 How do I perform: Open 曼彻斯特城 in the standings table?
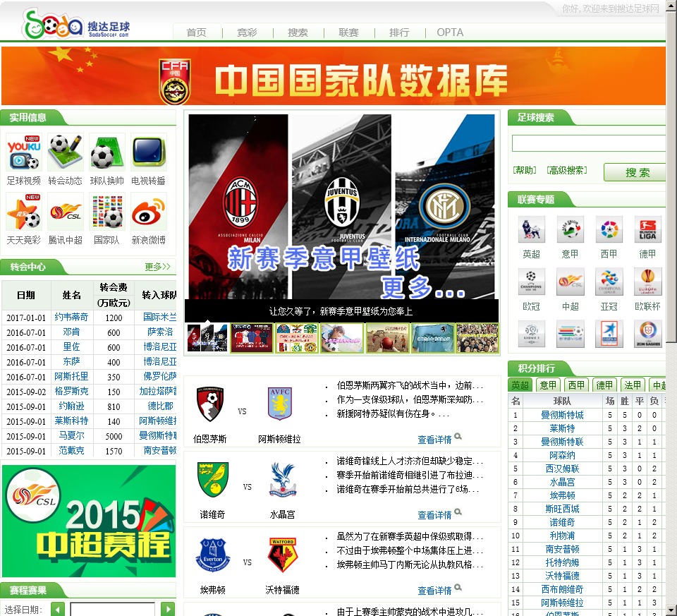[562, 415]
